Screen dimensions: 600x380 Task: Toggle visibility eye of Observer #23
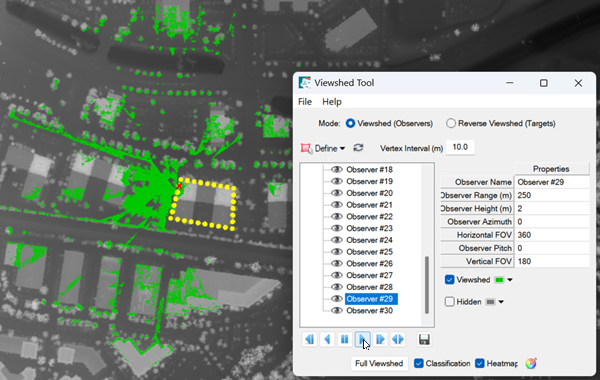coord(336,228)
